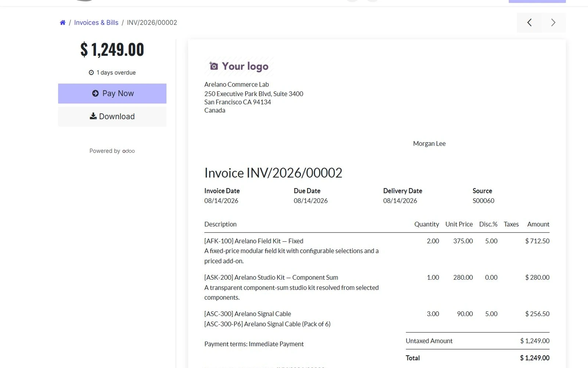Click source reference S00060
This screenshot has width=588, height=368.
click(x=483, y=201)
